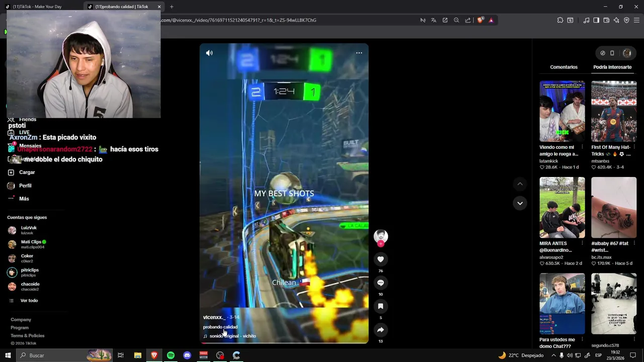Open the 'Viendo como mi amigo le ruega' video thumbnail
This screenshot has width=644, height=362.
point(562,111)
